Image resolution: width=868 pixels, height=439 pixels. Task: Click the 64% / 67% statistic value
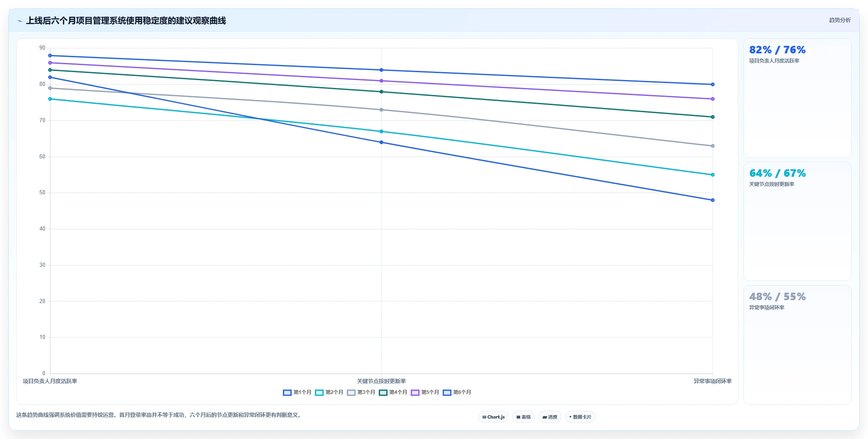[777, 173]
